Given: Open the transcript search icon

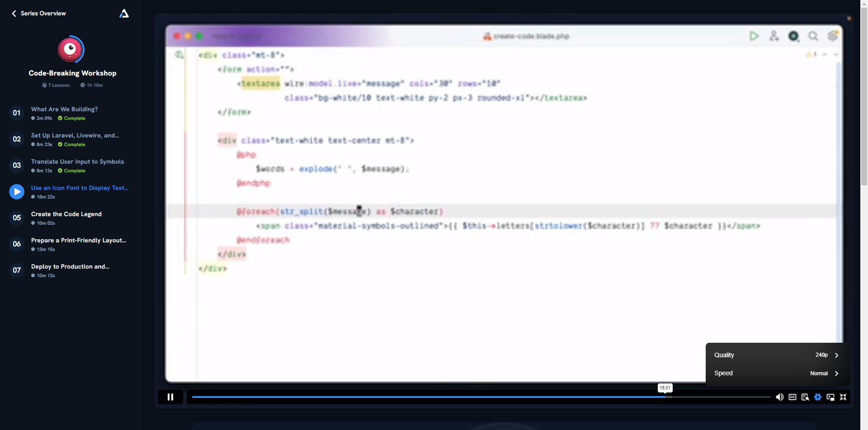Looking at the screenshot, I should click(x=805, y=397).
